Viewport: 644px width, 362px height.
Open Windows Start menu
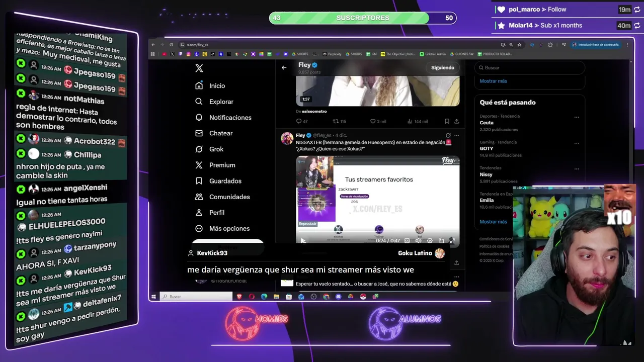[x=154, y=297]
